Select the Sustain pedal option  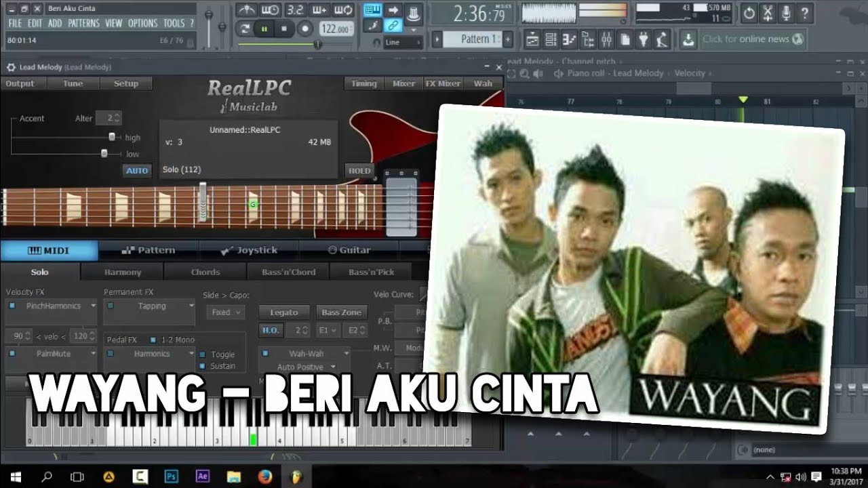[203, 366]
